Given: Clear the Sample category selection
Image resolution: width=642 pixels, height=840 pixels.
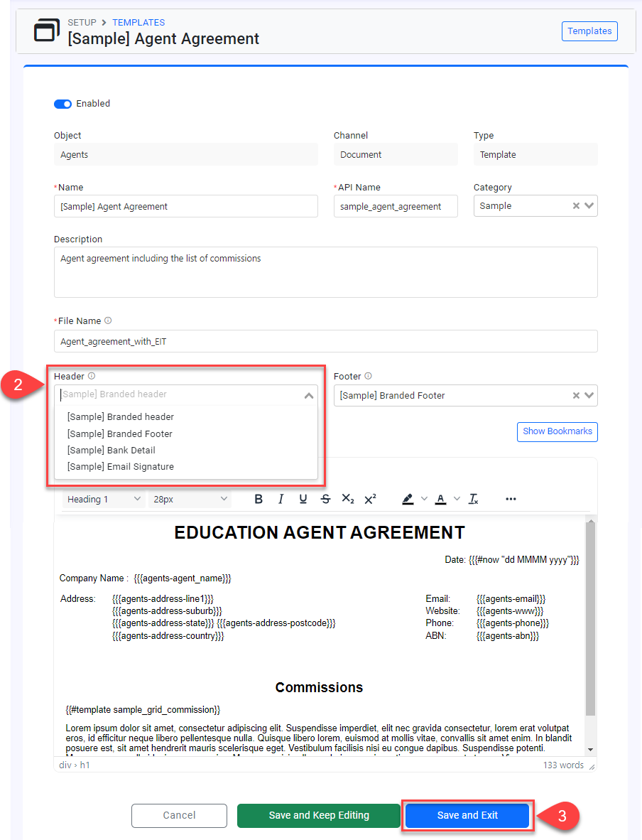Looking at the screenshot, I should [x=577, y=206].
